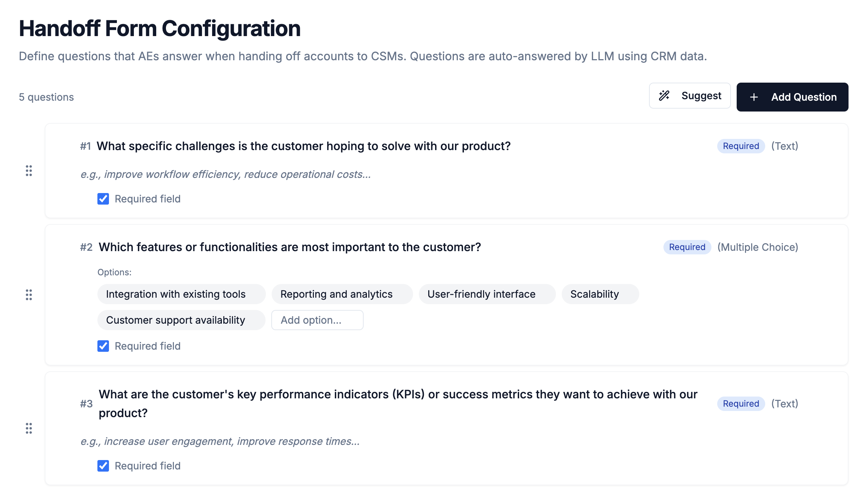
Task: Select the Reporting and analytics option
Action: (342, 294)
